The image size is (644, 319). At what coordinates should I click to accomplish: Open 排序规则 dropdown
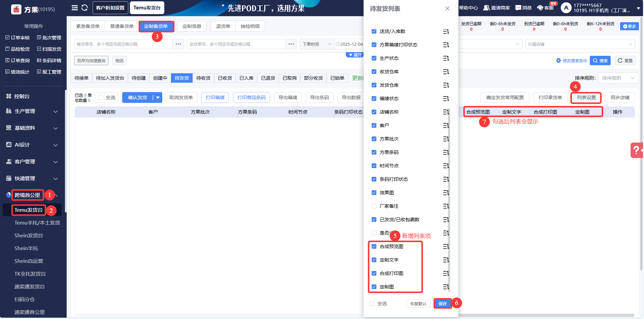point(618,78)
